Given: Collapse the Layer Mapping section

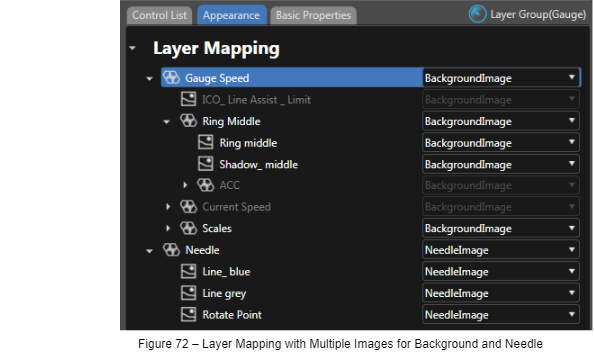Looking at the screenshot, I should pos(132,48).
